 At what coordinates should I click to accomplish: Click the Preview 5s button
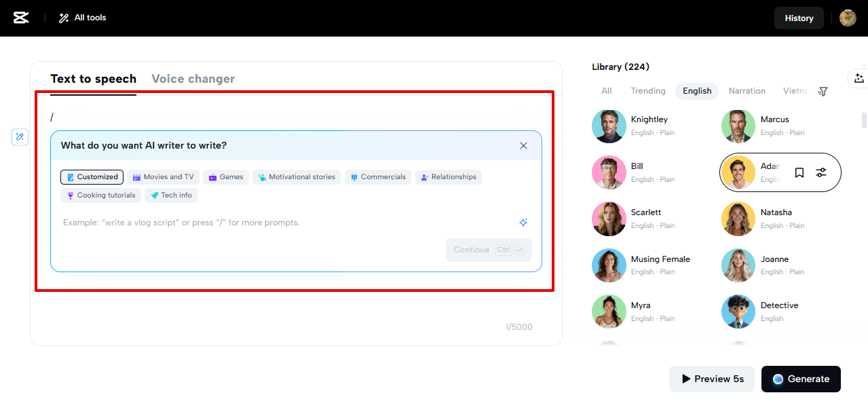pos(713,379)
